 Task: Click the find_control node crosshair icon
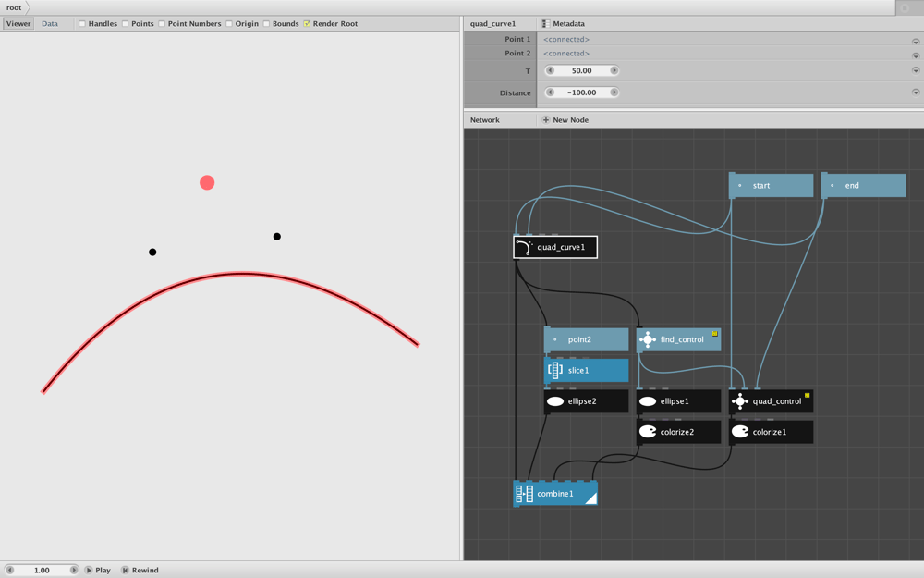point(647,339)
